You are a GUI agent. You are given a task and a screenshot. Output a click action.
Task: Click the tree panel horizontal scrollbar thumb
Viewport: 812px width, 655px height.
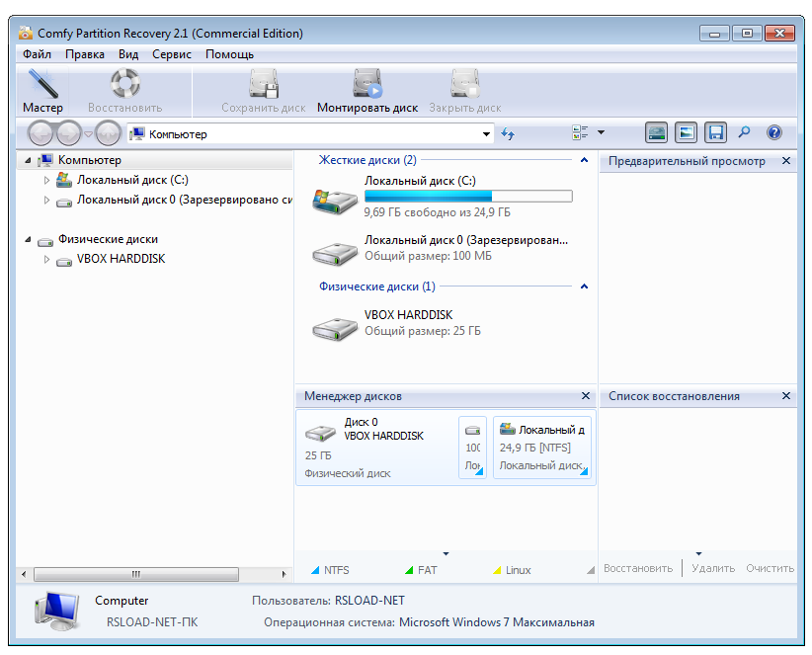coord(136,574)
